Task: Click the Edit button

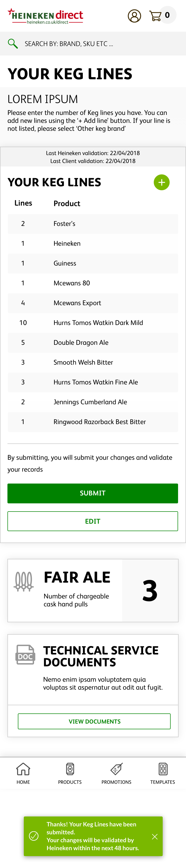Action: 93,521
